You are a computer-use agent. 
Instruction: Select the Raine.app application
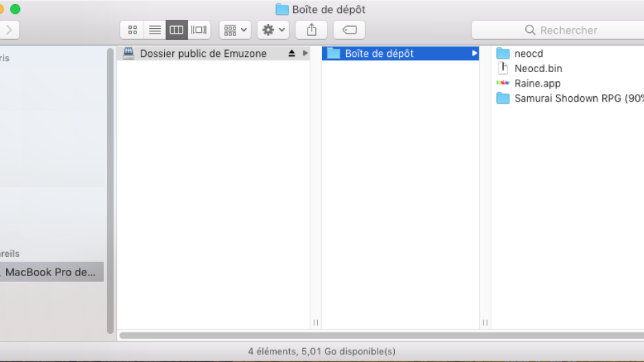click(537, 83)
